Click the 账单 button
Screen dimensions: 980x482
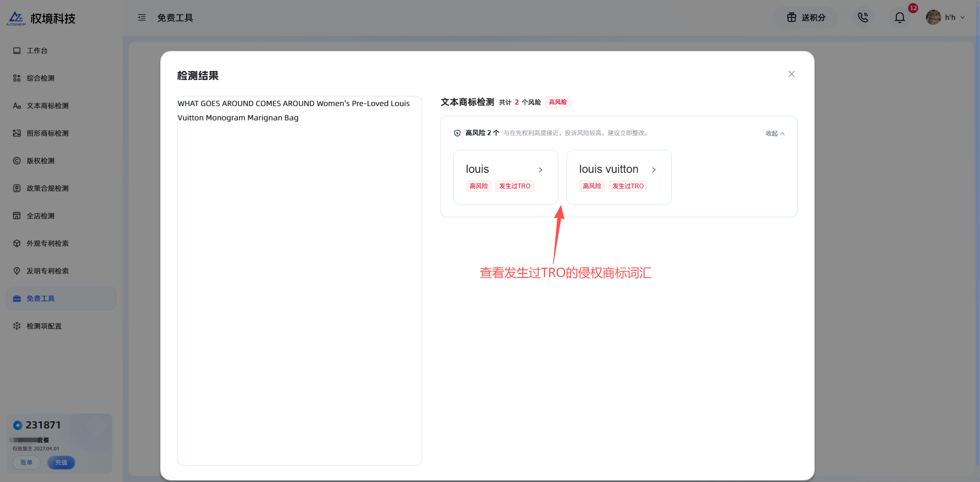coord(27,463)
